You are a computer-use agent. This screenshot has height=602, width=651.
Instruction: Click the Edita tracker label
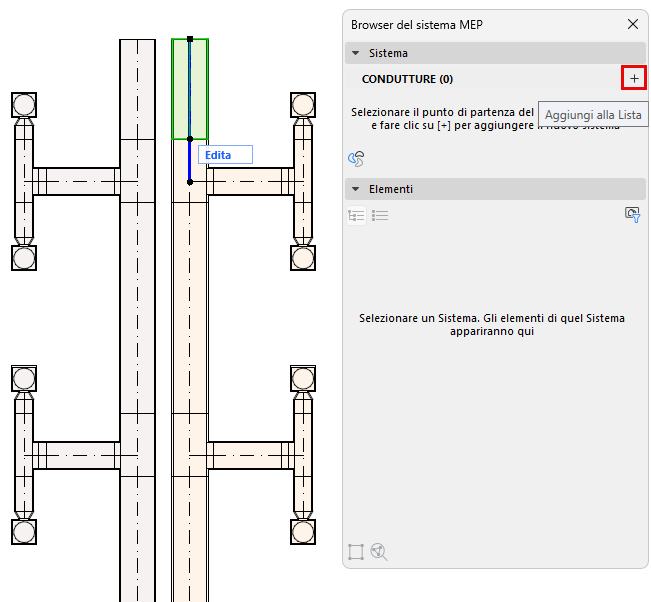225,155
